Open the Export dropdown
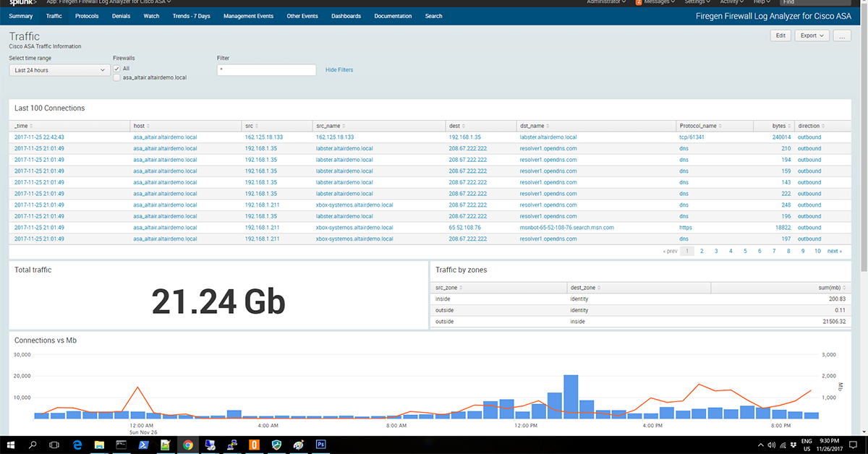The height and width of the screenshot is (454, 868). pos(812,35)
